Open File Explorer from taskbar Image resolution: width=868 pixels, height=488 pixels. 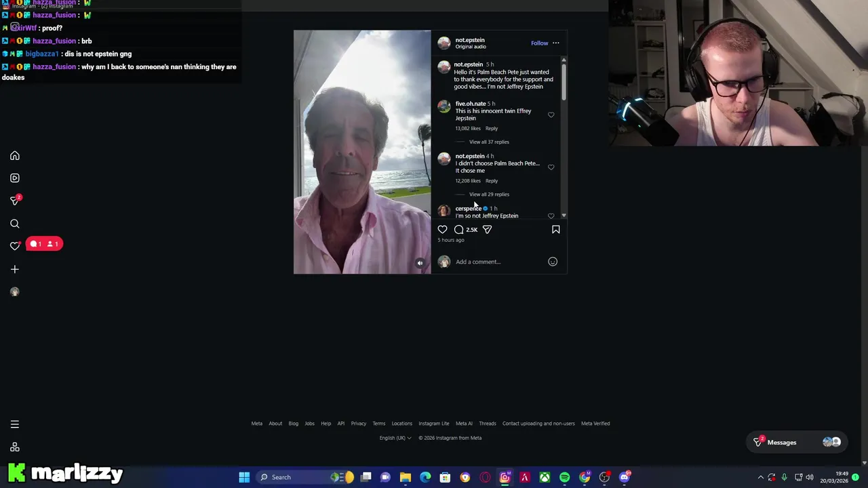(x=406, y=477)
